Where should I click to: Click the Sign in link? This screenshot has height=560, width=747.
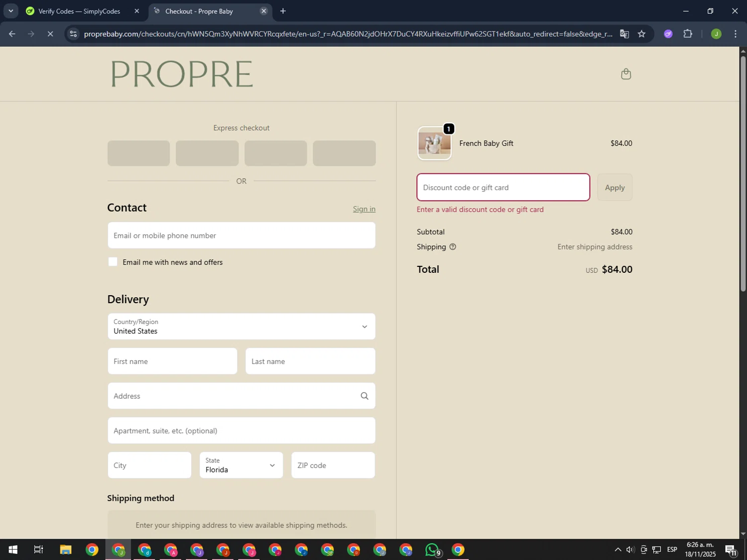[x=364, y=209]
